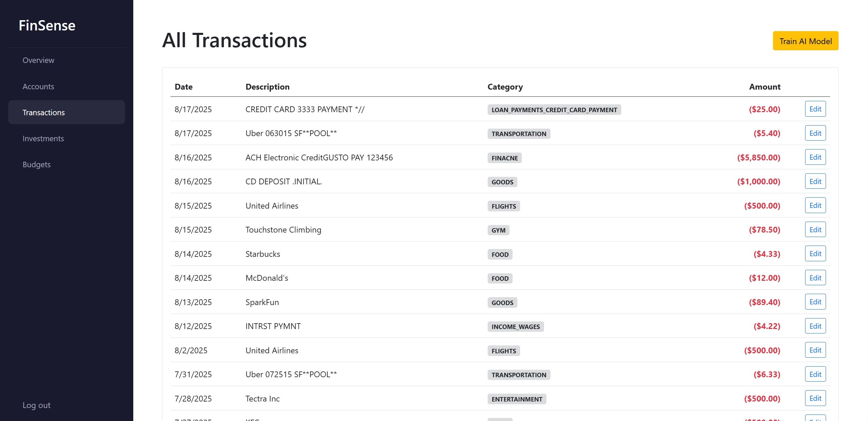Click the Log out link
Screen dimensions: 868x421
(x=37, y=405)
